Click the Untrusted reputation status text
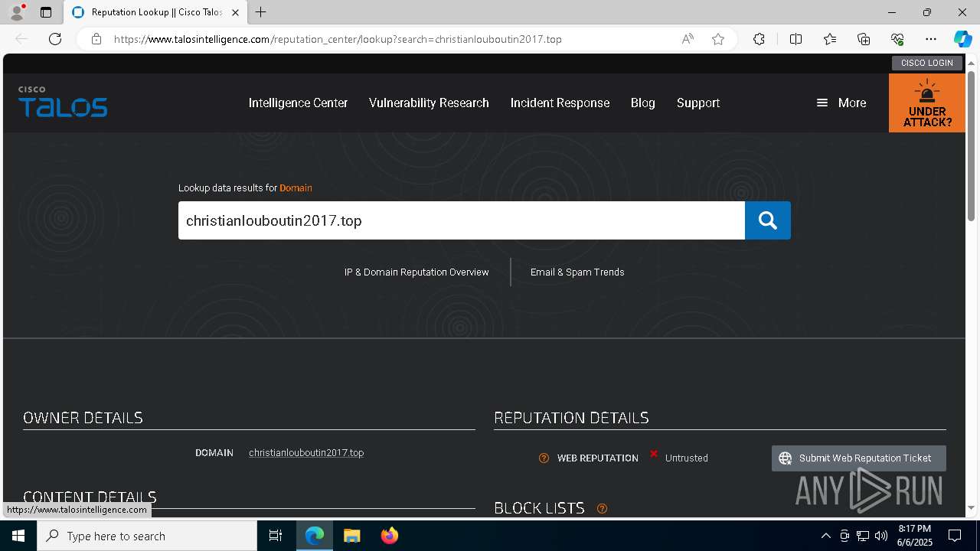The image size is (980, 551). click(686, 458)
